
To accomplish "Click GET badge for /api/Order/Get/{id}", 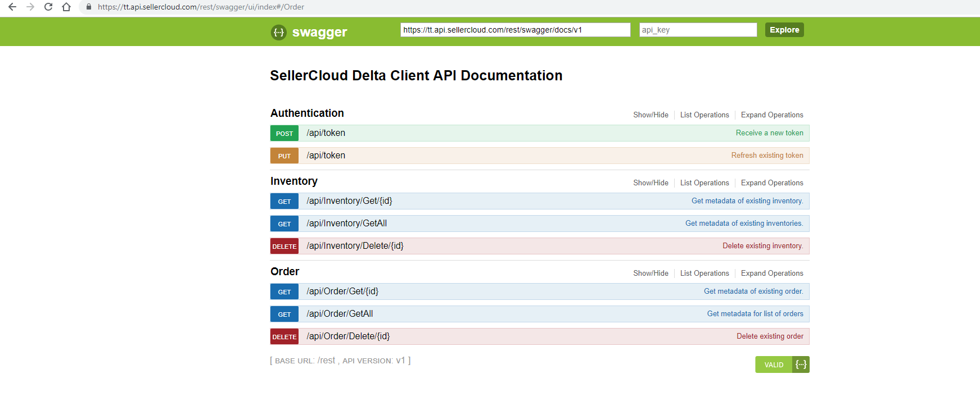I will coord(284,291).
